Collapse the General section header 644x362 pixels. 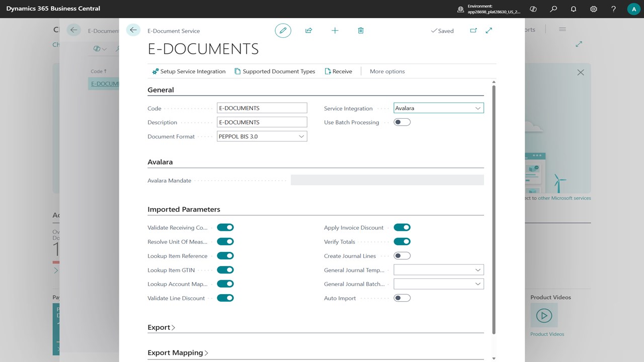click(x=160, y=90)
